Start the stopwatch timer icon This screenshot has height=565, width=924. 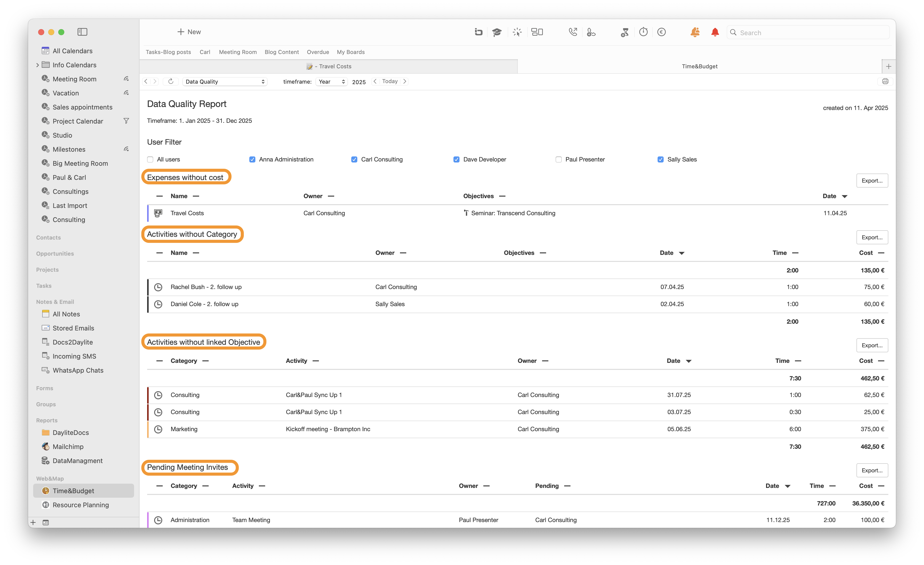point(644,32)
